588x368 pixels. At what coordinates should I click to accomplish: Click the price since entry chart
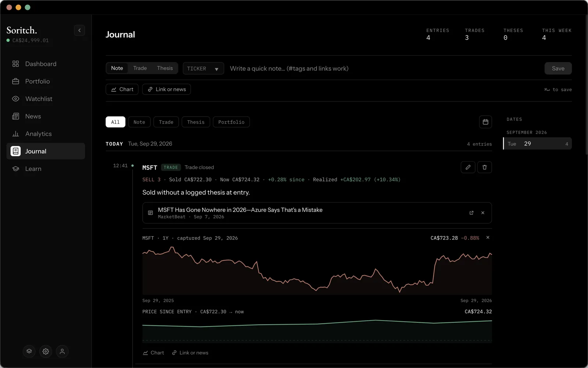pos(317,330)
